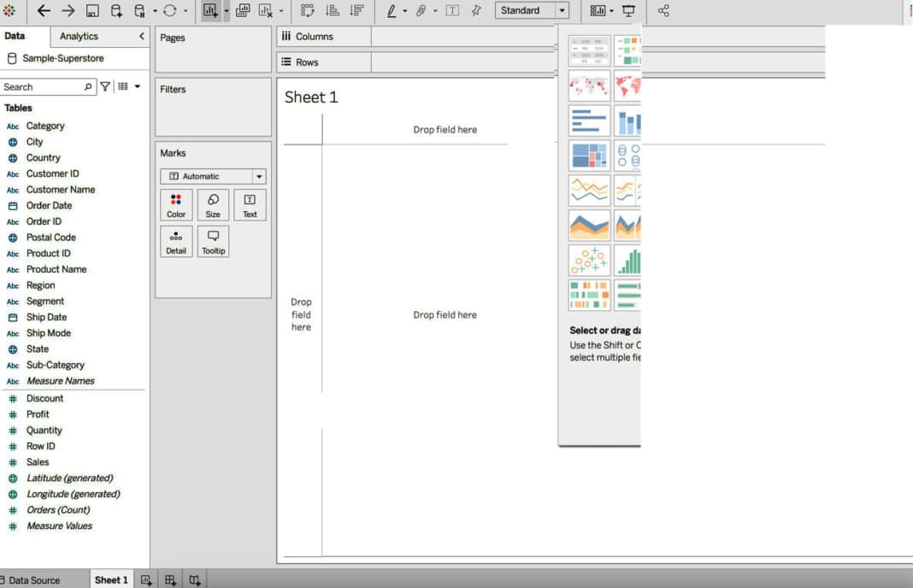The width and height of the screenshot is (913, 588).
Task: Create a new Dashboard from the bottom bar
Action: [x=170, y=579]
